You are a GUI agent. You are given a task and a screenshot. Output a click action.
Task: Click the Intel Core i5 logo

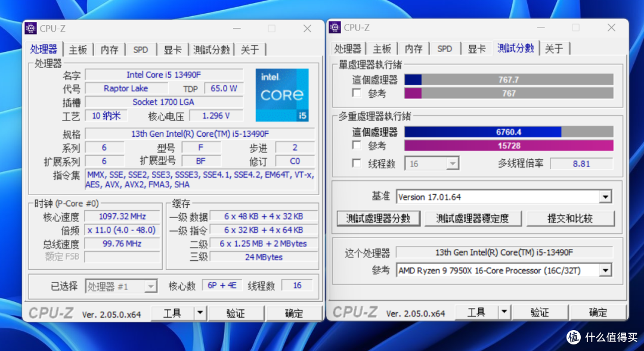281,95
